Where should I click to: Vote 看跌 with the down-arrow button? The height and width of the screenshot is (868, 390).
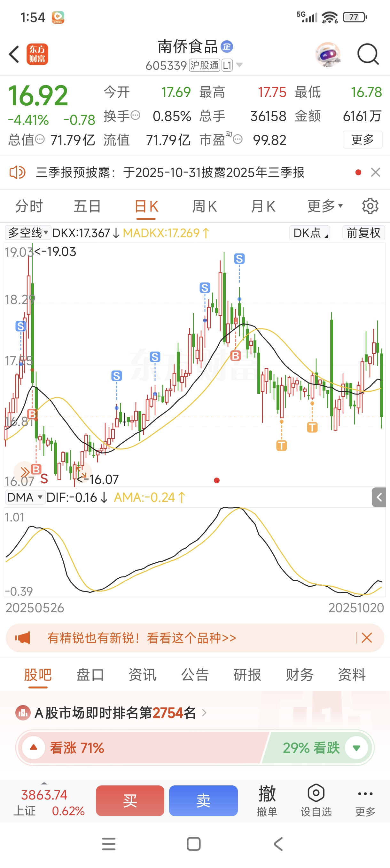click(356, 748)
